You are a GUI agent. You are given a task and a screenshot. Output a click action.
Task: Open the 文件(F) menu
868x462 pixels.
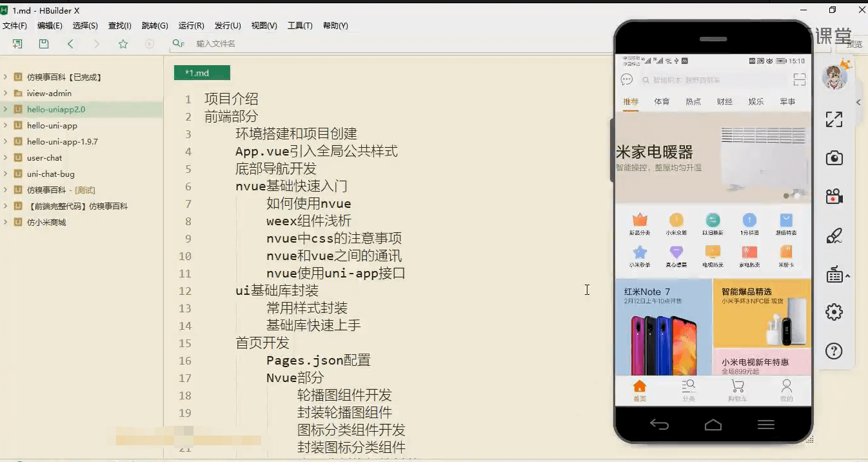(x=15, y=26)
